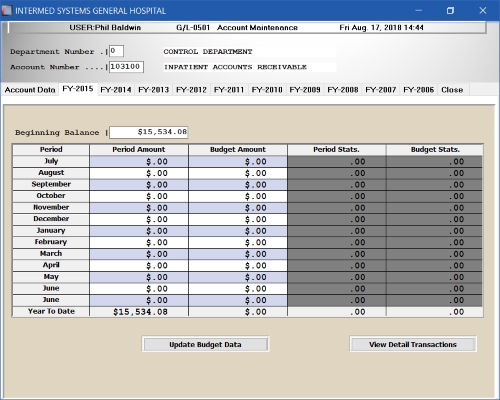Click the Period Amount column header
The width and height of the screenshot is (500, 400).
pyautogui.click(x=139, y=149)
